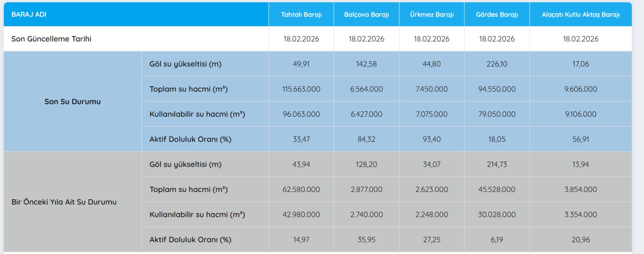Select Ürkmez's 93,40 fill rate cell
The width and height of the screenshot is (644, 254).
coord(431,139)
